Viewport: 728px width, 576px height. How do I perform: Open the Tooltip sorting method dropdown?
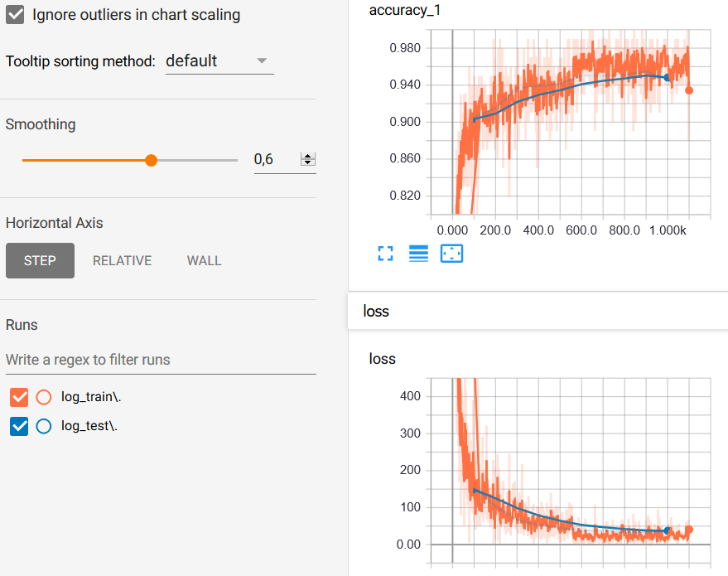tap(219, 61)
